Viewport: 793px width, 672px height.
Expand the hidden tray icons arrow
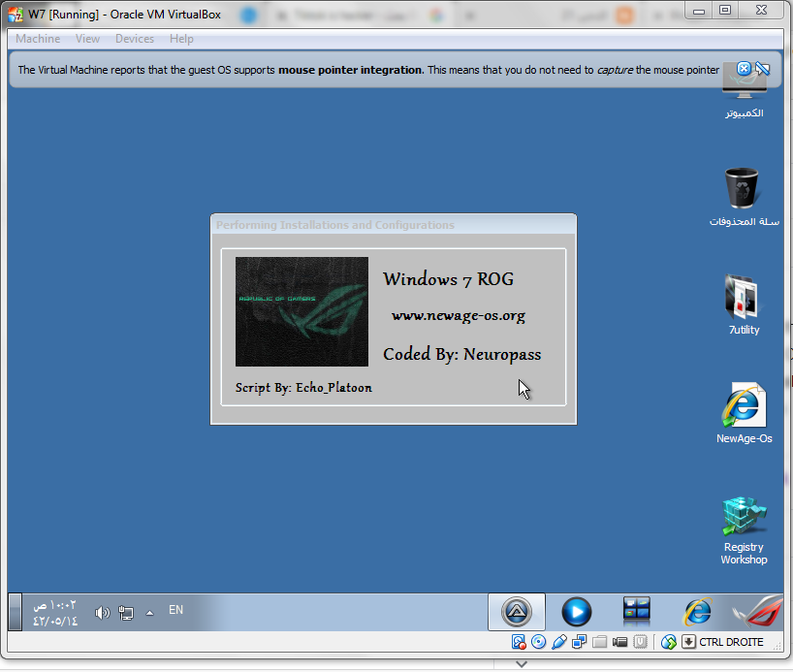click(x=149, y=613)
